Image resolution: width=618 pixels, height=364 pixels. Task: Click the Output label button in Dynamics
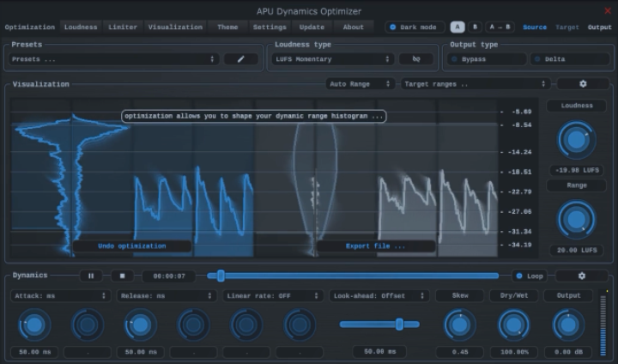tap(568, 296)
